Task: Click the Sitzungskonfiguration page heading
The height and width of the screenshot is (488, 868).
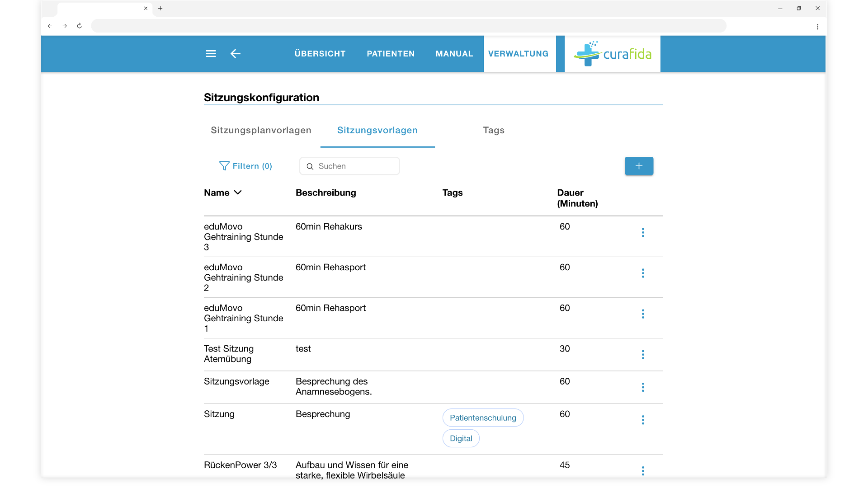Action: click(261, 98)
